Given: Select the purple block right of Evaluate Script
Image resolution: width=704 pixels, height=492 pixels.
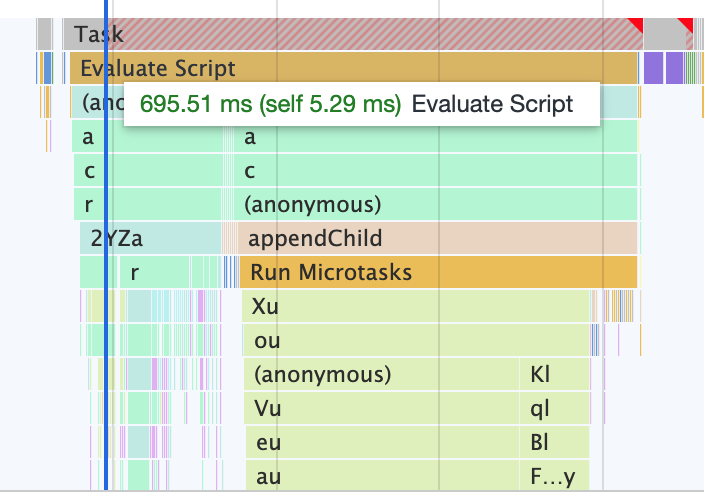Looking at the screenshot, I should coord(653,69).
